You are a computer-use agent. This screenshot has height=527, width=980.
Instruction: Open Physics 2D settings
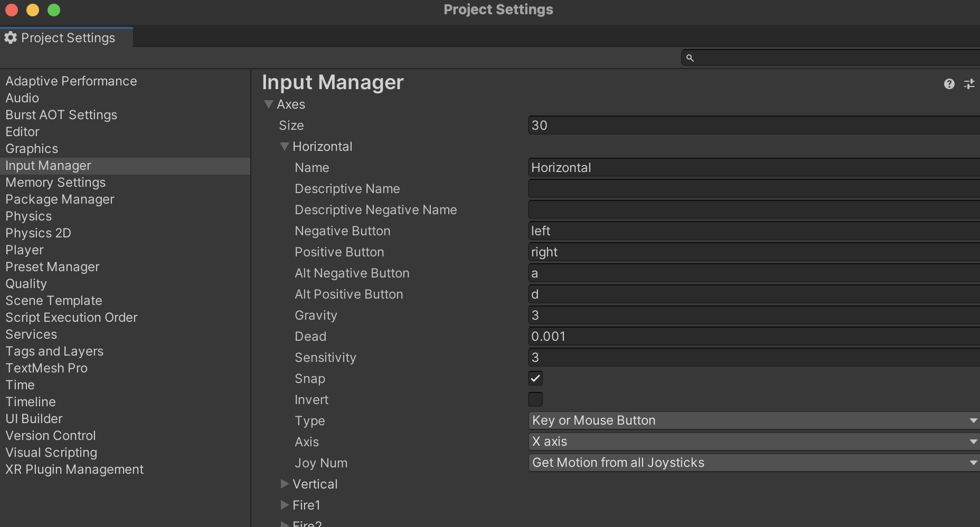[38, 233]
